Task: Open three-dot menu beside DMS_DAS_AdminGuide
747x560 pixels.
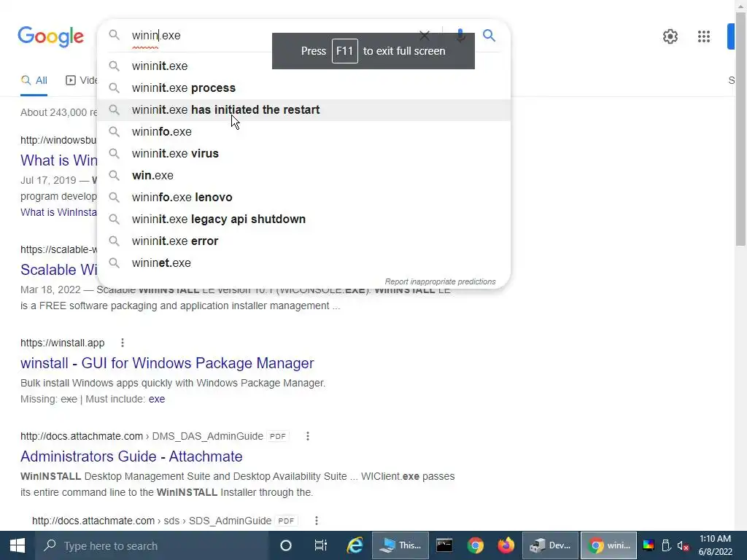Action: click(308, 436)
